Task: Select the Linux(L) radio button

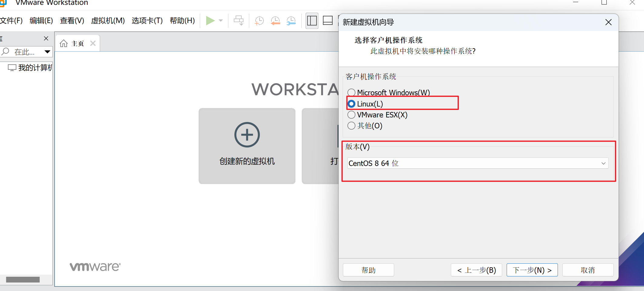Action: tap(351, 104)
